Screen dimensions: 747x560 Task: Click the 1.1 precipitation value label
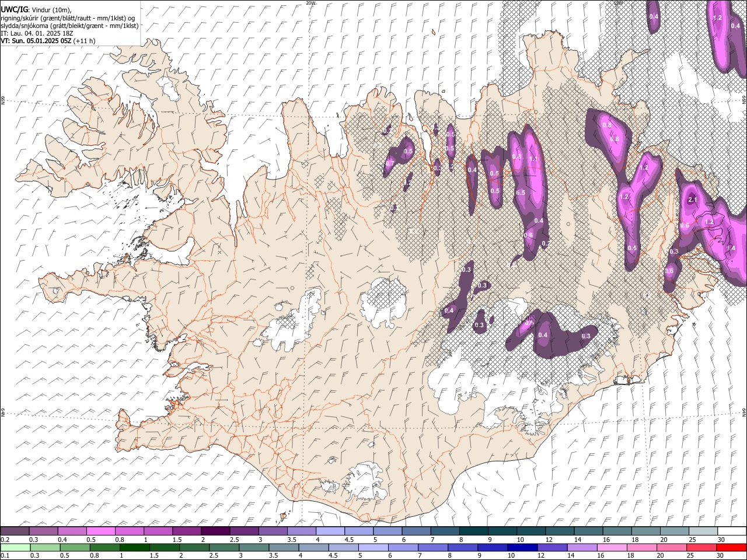click(533, 159)
